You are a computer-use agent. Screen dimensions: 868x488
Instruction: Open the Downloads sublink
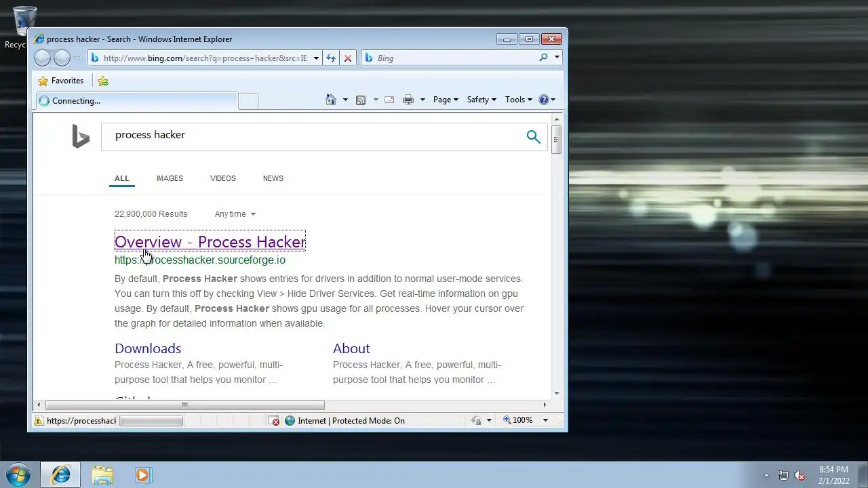click(148, 348)
